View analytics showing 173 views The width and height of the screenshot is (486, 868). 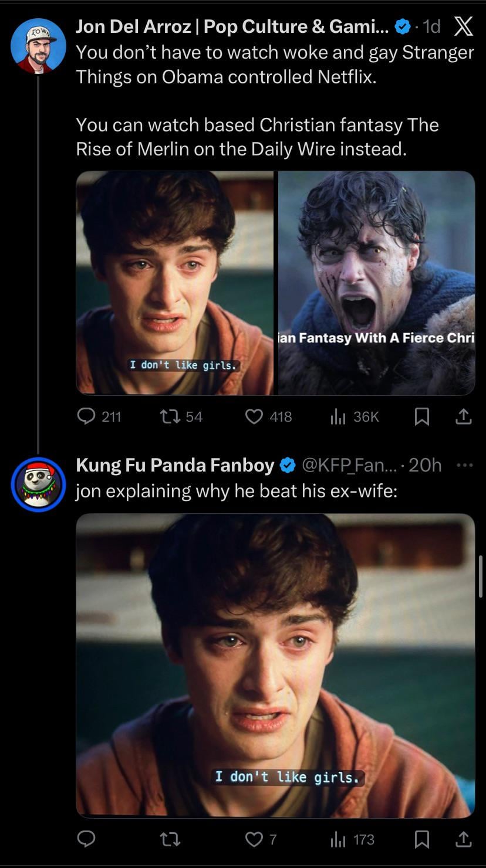338,840
